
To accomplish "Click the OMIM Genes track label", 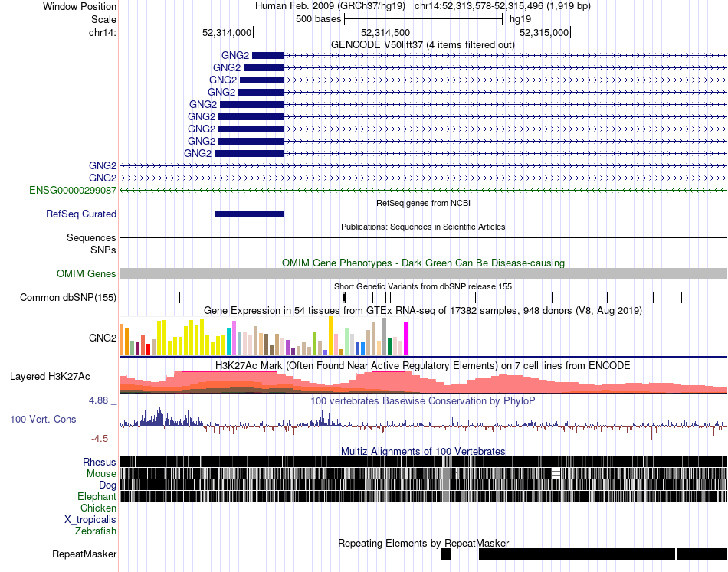I will click(x=87, y=273).
